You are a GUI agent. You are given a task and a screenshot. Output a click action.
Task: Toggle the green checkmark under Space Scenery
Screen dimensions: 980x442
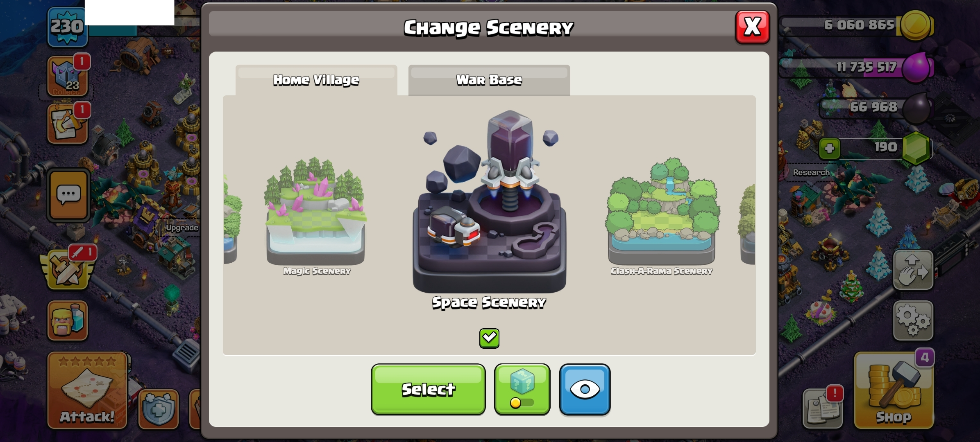tap(489, 338)
